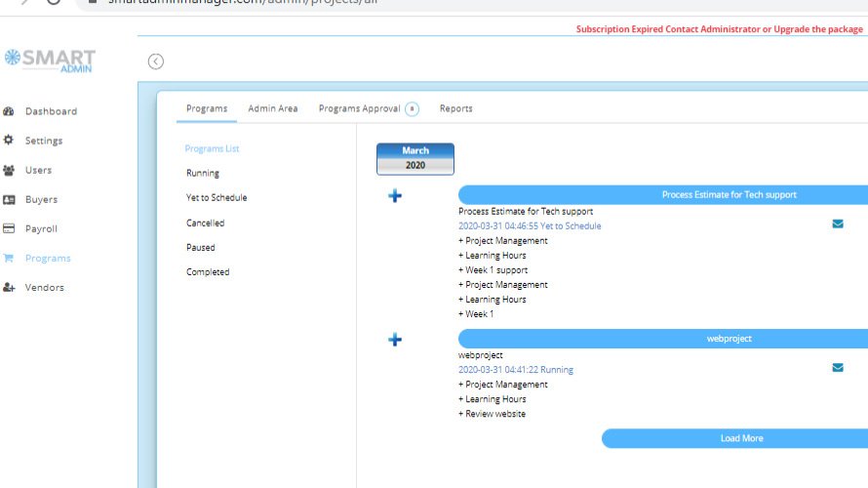
Task: Click the March 2020 date badge
Action: (415, 159)
